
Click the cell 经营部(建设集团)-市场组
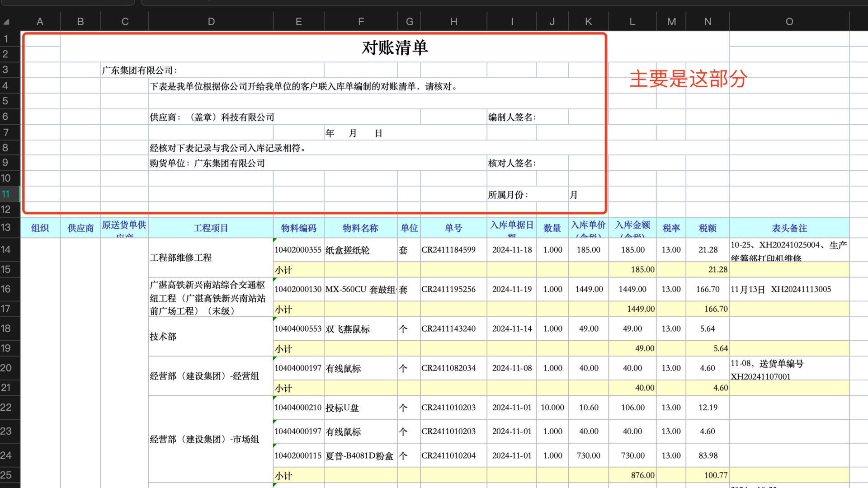pos(211,439)
